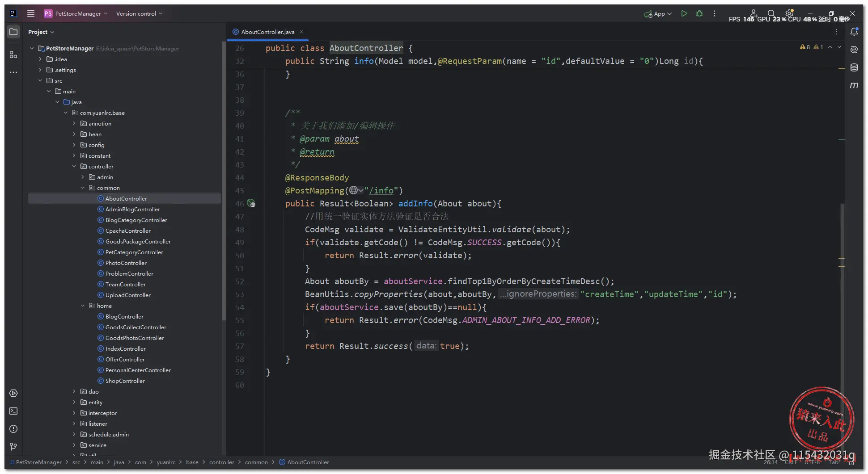Open the Notifications bell
The image size is (868, 474).
point(854,32)
